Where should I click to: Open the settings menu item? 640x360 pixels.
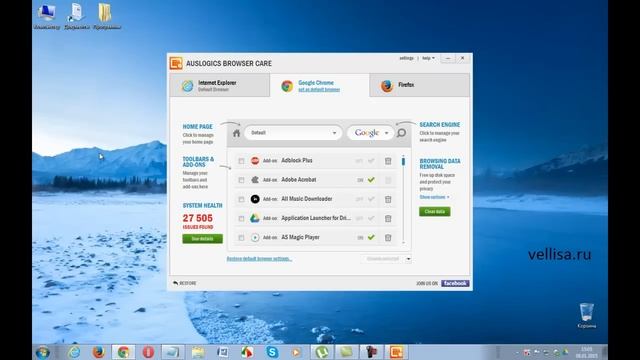tap(406, 58)
